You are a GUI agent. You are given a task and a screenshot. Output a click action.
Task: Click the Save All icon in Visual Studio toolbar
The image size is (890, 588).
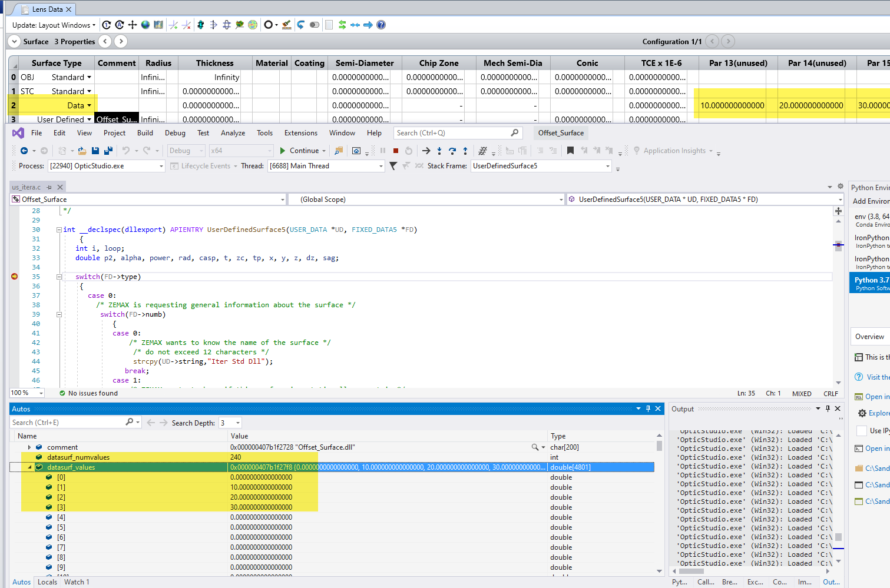(x=108, y=151)
